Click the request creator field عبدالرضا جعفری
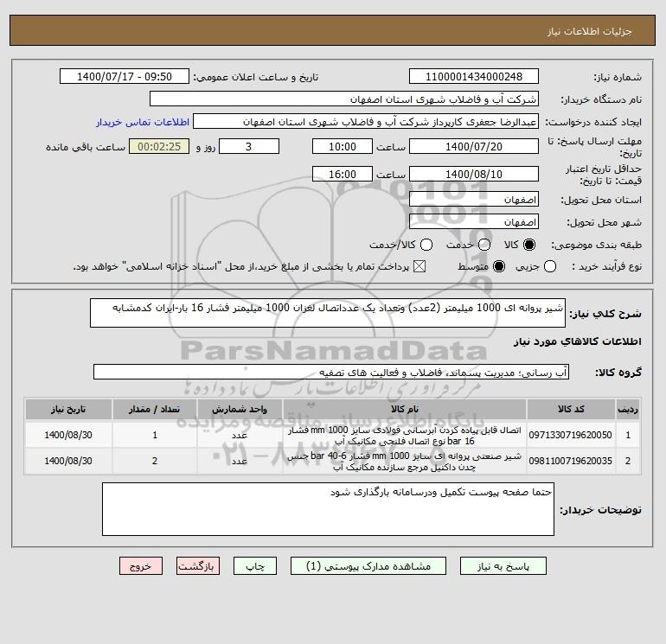 click(x=366, y=121)
